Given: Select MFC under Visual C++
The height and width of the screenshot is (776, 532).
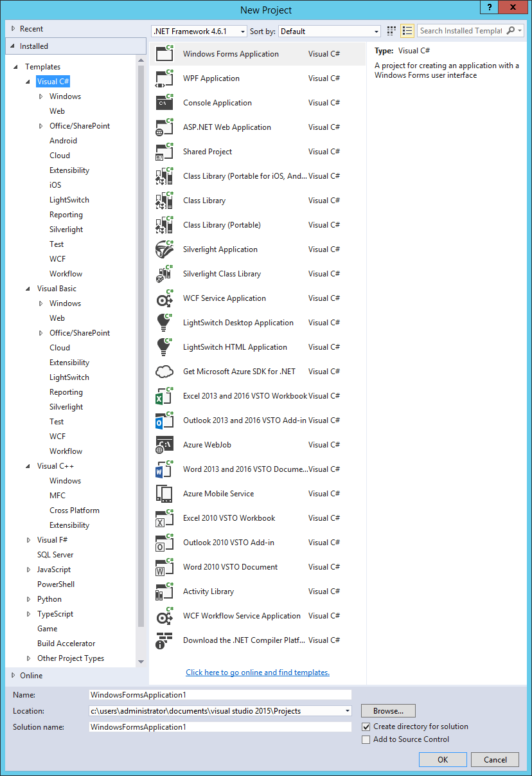Looking at the screenshot, I should pyautogui.click(x=57, y=496).
